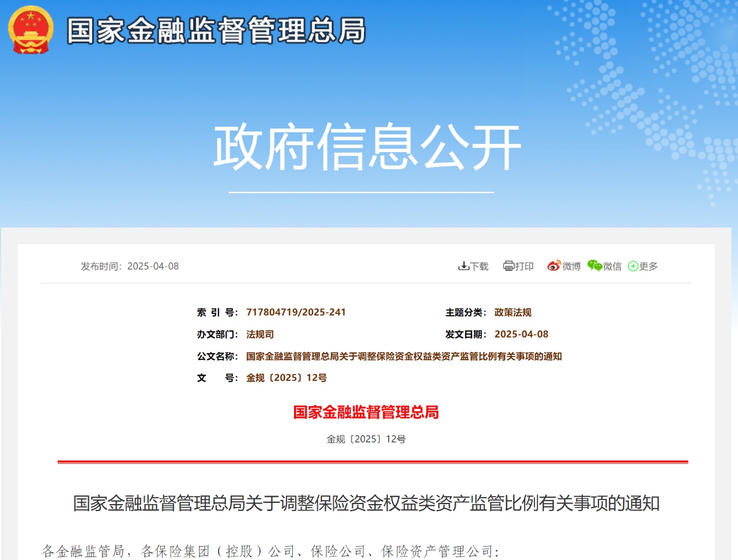738x560 pixels.
Task: Click the 下载 download icon
Action: [x=464, y=266]
